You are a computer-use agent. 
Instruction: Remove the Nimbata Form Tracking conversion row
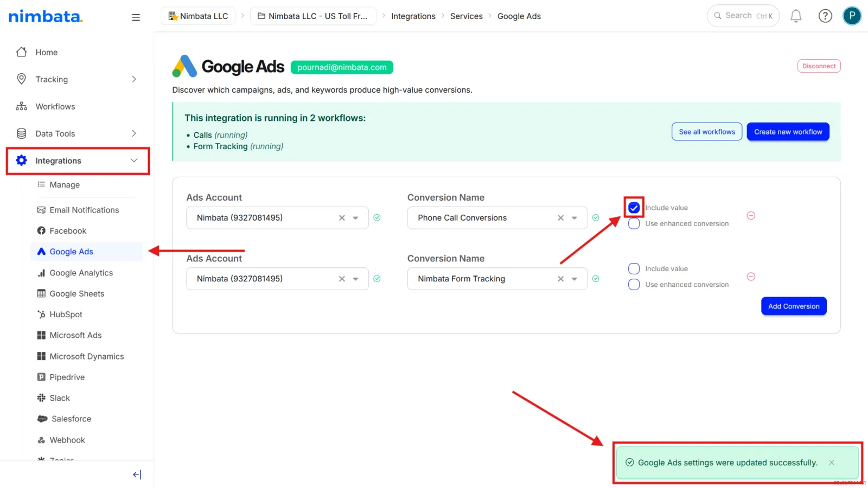click(751, 277)
